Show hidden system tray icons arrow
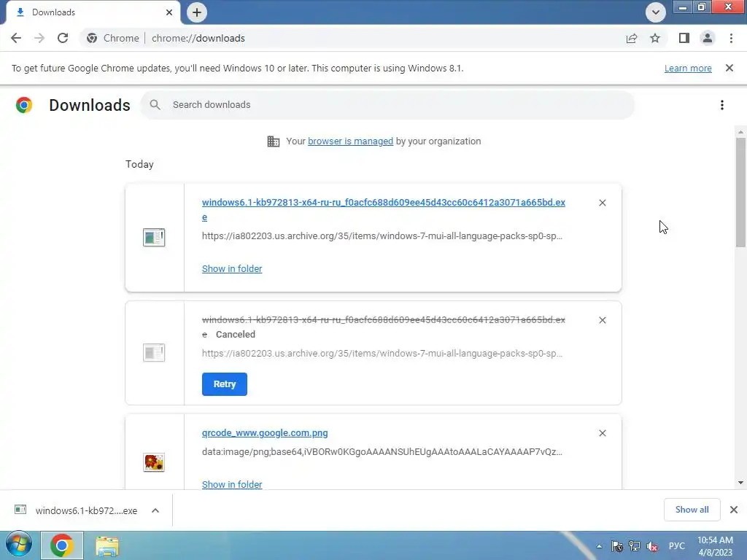Image resolution: width=747 pixels, height=560 pixels. coord(600,546)
